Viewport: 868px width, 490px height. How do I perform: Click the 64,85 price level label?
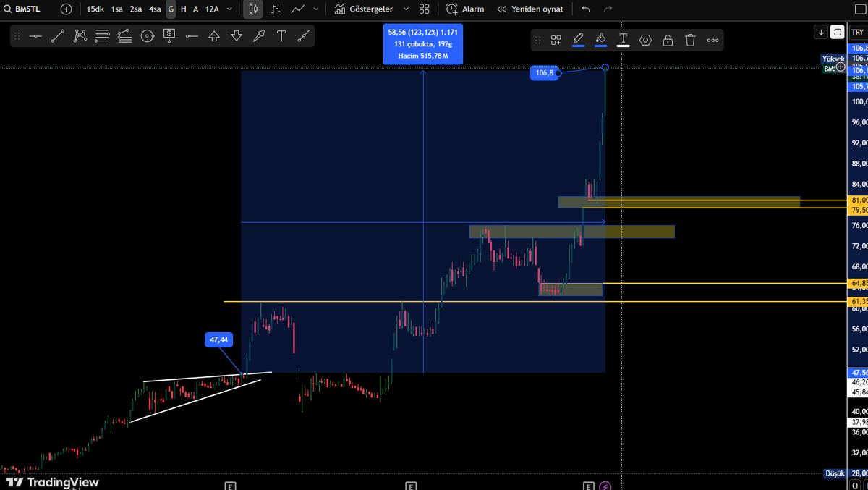pyautogui.click(x=859, y=283)
